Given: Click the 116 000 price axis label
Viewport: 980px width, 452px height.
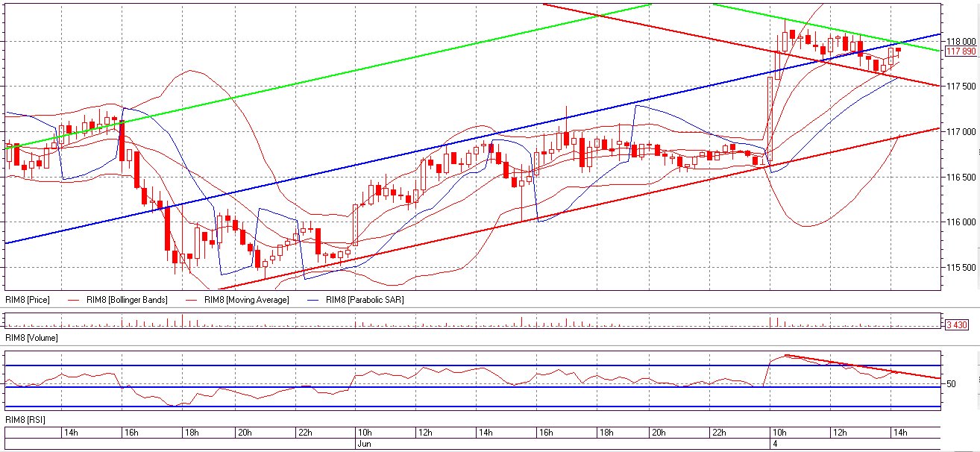Looking at the screenshot, I should 961,222.
